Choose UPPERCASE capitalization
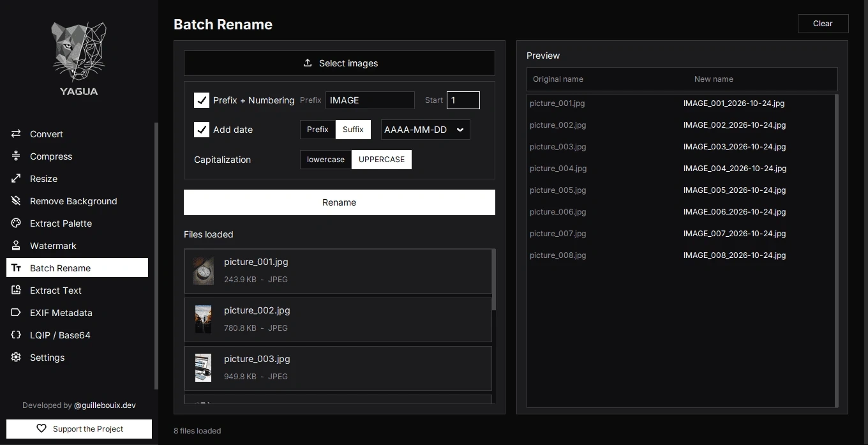Screen dimensions: 868x445 point(382,160)
